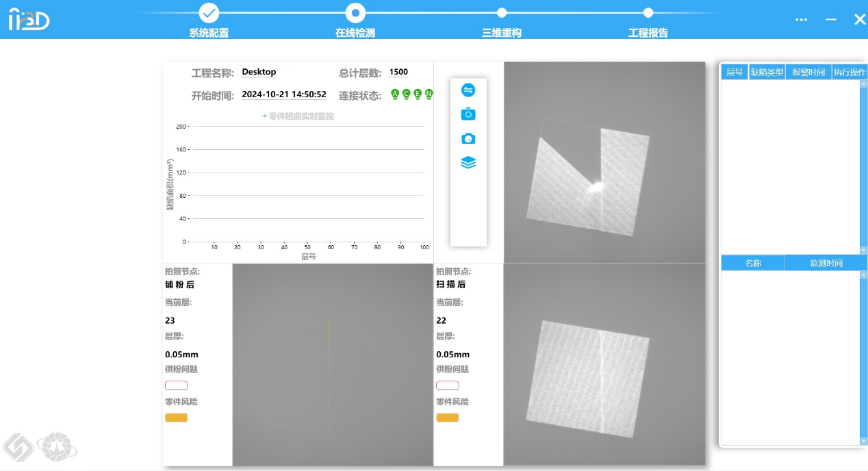This screenshot has height=471, width=868.
Task: Click the swap arrows icon in toolbar
Action: (468, 90)
